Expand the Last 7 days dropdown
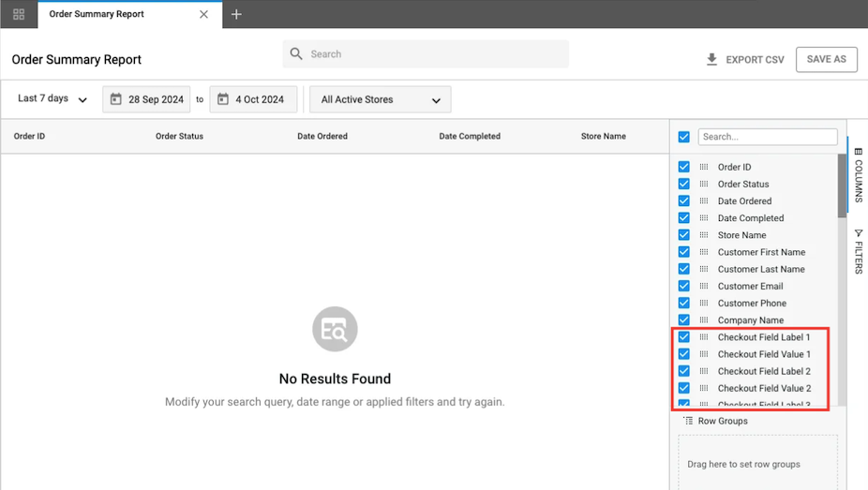The height and width of the screenshot is (490, 868). [52, 99]
